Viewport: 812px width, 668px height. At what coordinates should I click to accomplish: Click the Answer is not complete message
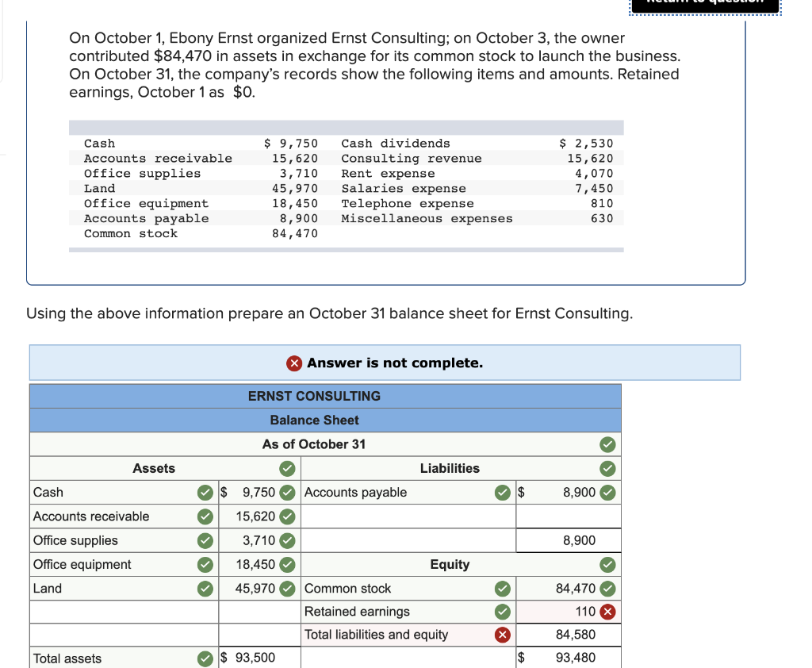395,363
